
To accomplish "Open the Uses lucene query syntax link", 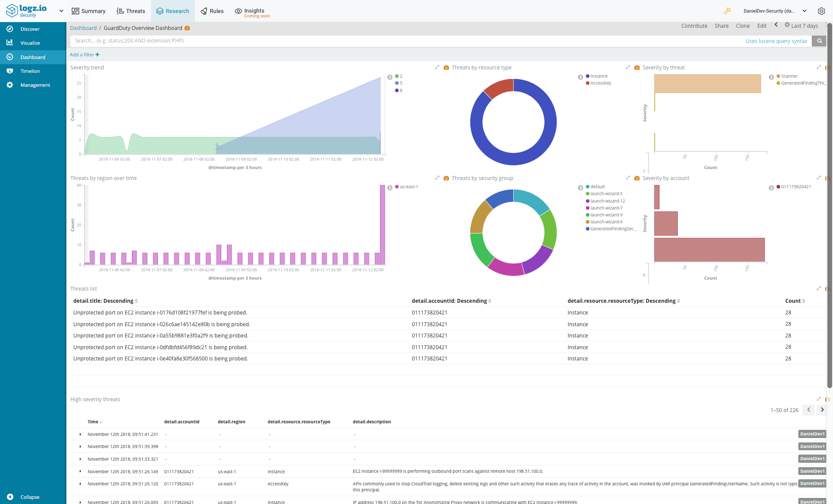I will [x=776, y=41].
